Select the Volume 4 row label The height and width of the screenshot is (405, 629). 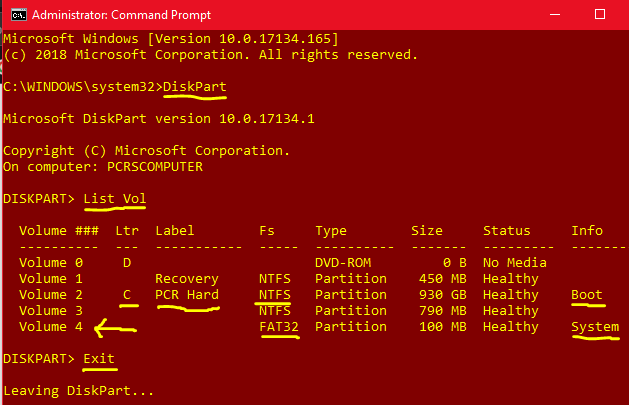coord(51,326)
